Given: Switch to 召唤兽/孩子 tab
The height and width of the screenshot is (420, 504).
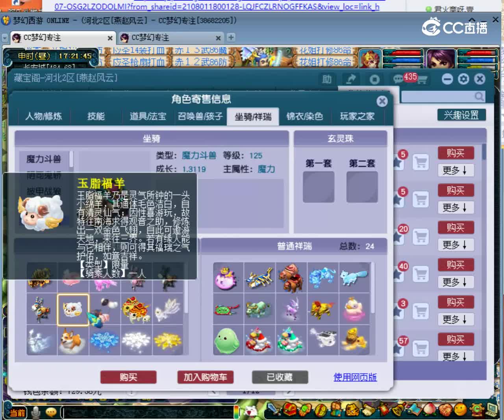Looking at the screenshot, I should coord(200,116).
